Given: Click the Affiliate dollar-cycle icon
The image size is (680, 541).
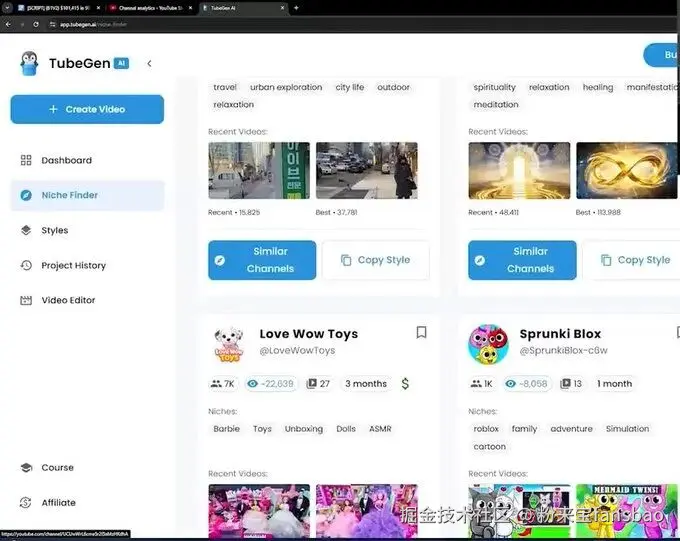Looking at the screenshot, I should (26, 502).
